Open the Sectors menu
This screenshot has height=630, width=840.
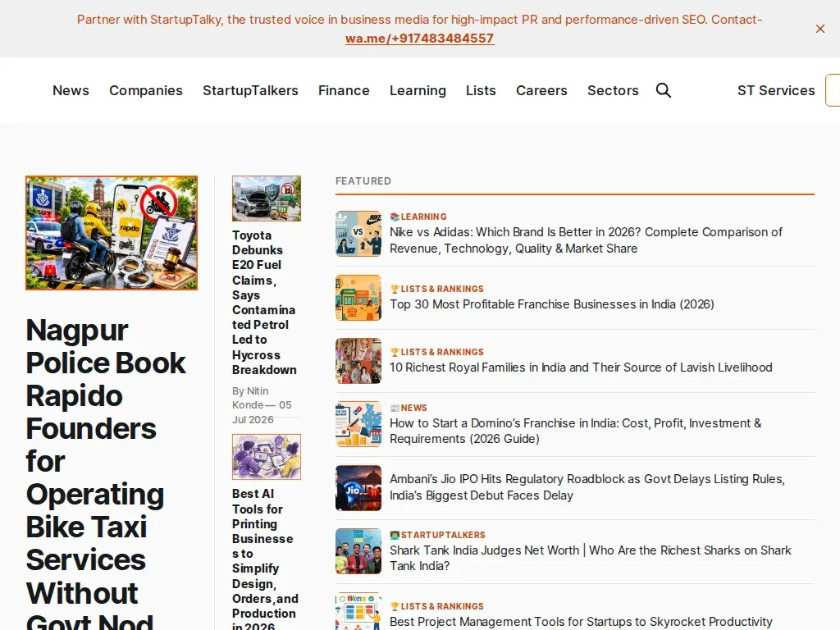tap(613, 90)
